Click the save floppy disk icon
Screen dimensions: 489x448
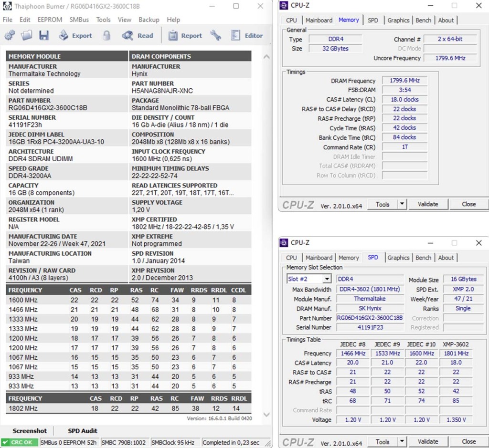click(x=43, y=35)
